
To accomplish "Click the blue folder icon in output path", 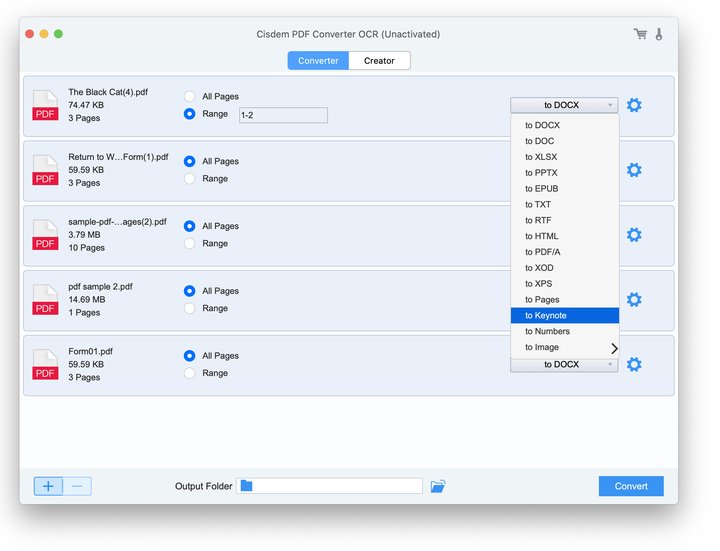I will [x=247, y=485].
